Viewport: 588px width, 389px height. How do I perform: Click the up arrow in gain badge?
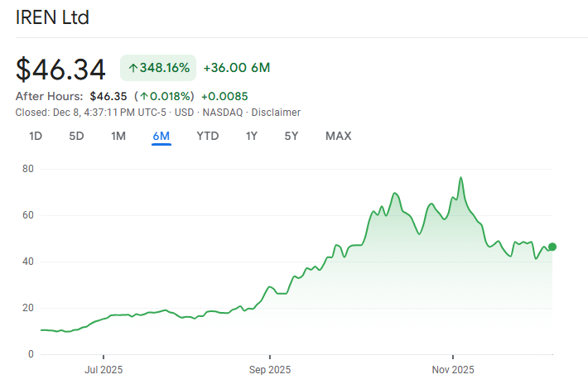point(133,68)
